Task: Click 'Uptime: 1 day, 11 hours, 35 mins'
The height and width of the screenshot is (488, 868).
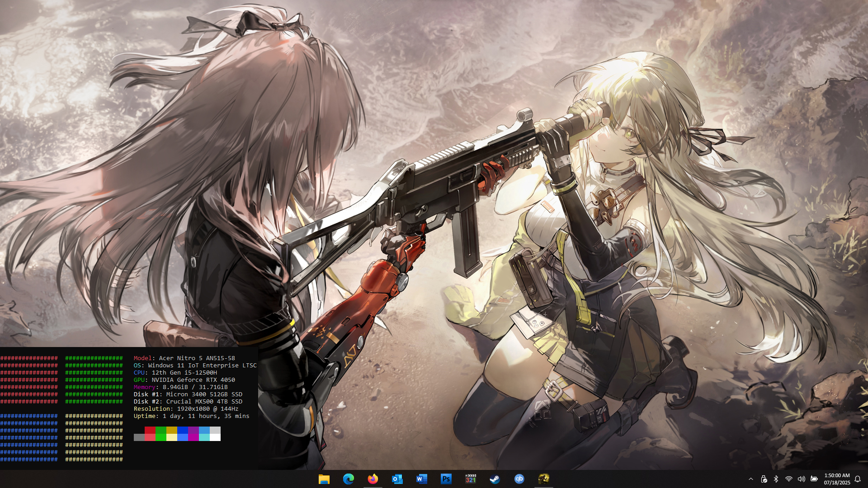Action: point(192,416)
